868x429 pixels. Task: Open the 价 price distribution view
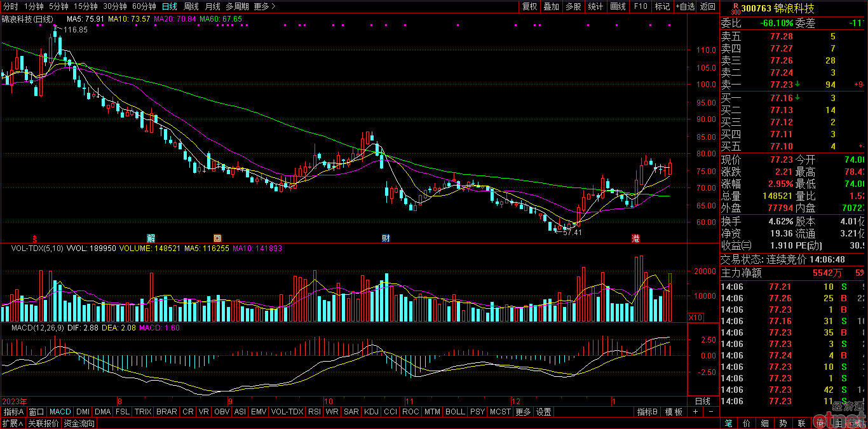[747, 423]
